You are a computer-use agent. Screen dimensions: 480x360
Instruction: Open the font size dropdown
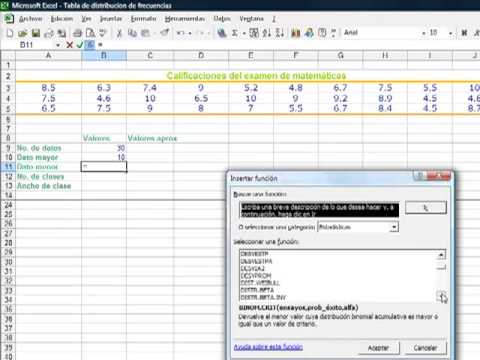(450, 33)
